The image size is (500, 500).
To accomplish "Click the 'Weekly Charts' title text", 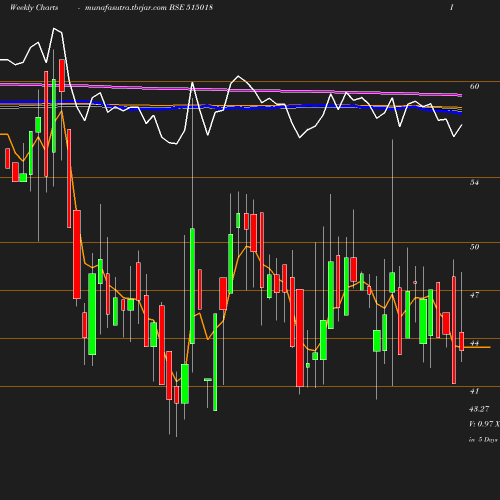I will [34, 7].
